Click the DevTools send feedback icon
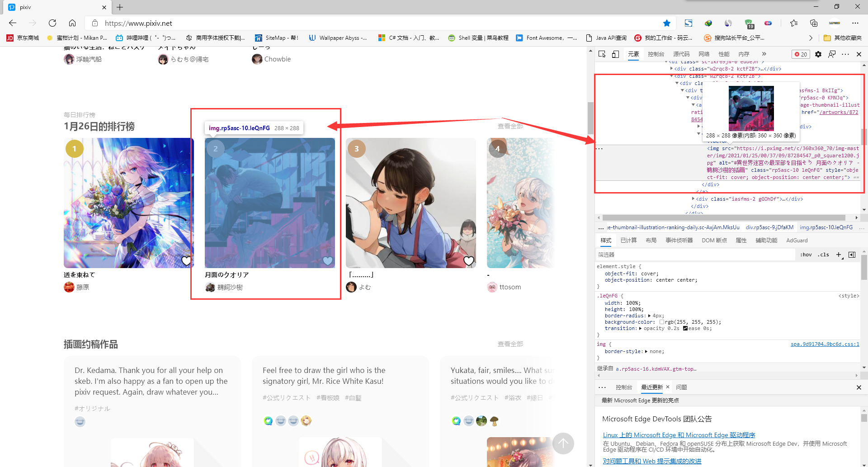 pos(832,54)
